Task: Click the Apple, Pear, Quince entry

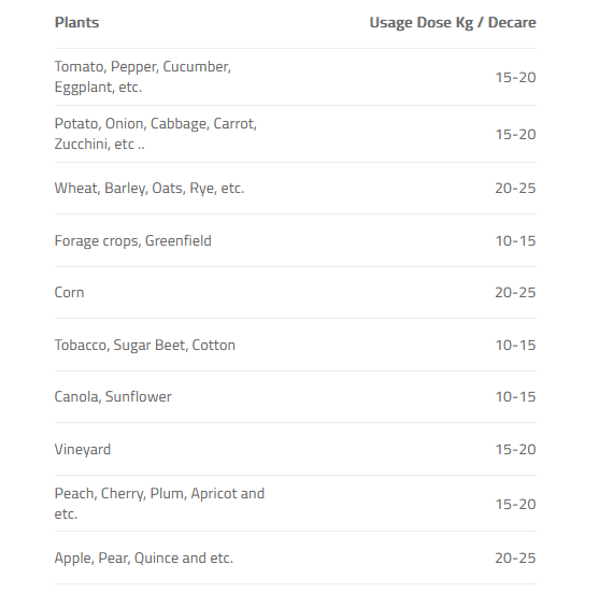Action: [144, 558]
